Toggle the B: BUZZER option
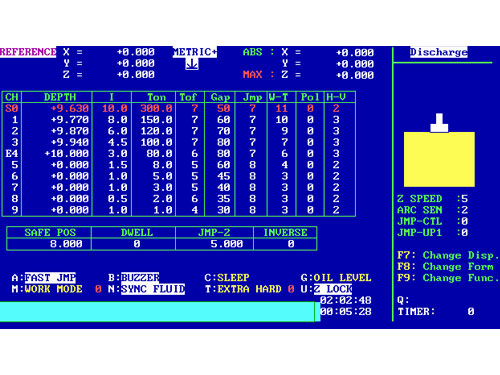Screen dimensions: 500x375 coord(134,278)
